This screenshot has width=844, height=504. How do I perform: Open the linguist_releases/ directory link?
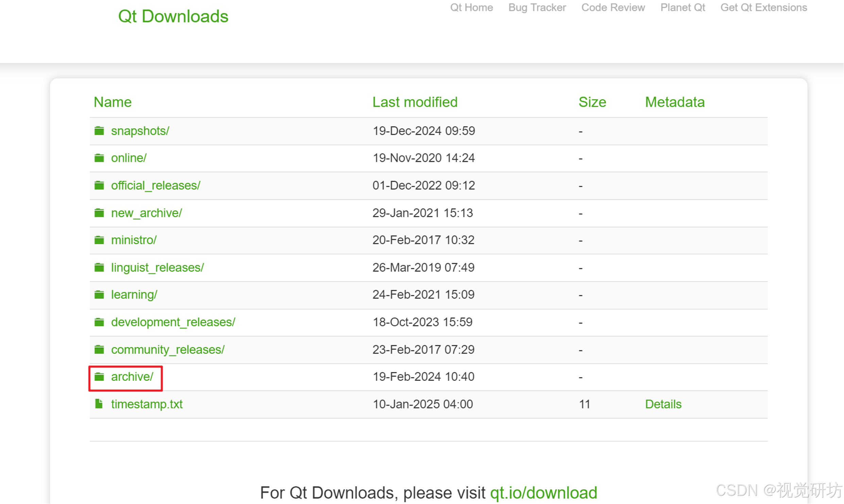[157, 267]
